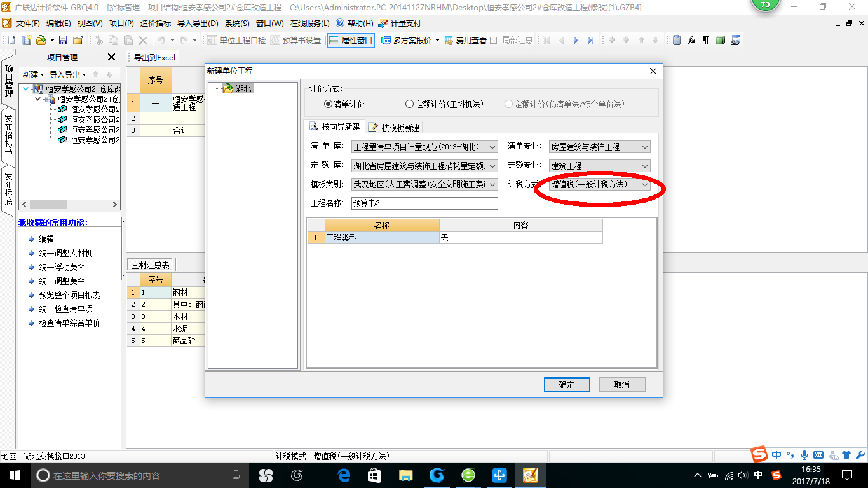Image resolution: width=868 pixels, height=488 pixels.
Task: Open the 文件(F) menu
Action: pyautogui.click(x=27, y=24)
